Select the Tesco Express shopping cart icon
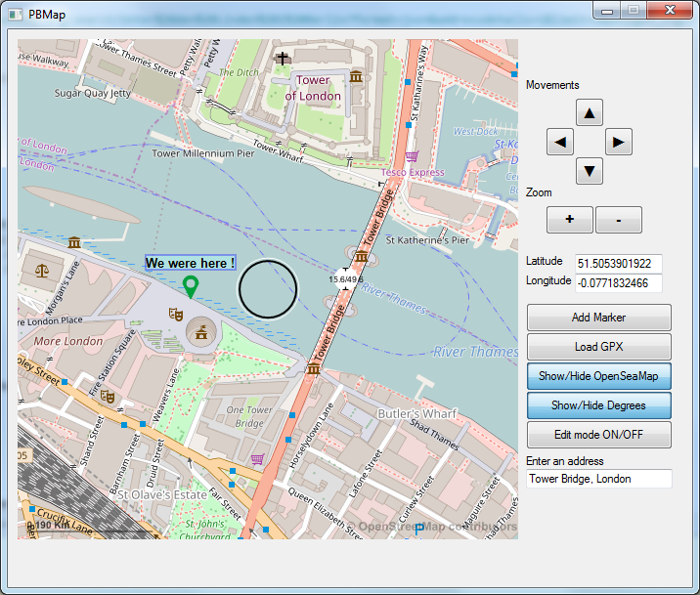 [413, 156]
